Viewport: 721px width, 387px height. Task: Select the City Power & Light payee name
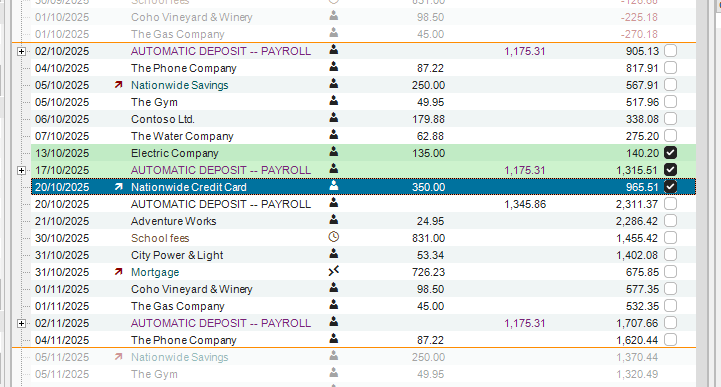coord(177,255)
